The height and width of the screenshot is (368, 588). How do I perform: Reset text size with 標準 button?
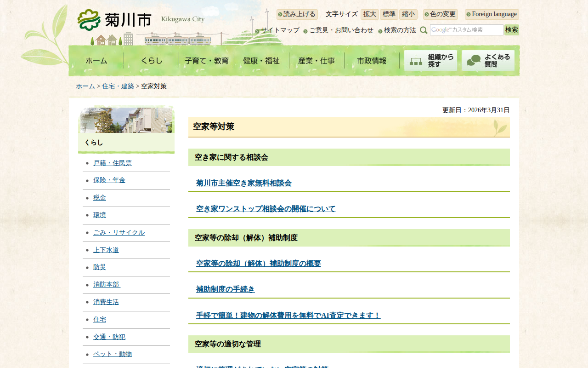click(x=389, y=14)
